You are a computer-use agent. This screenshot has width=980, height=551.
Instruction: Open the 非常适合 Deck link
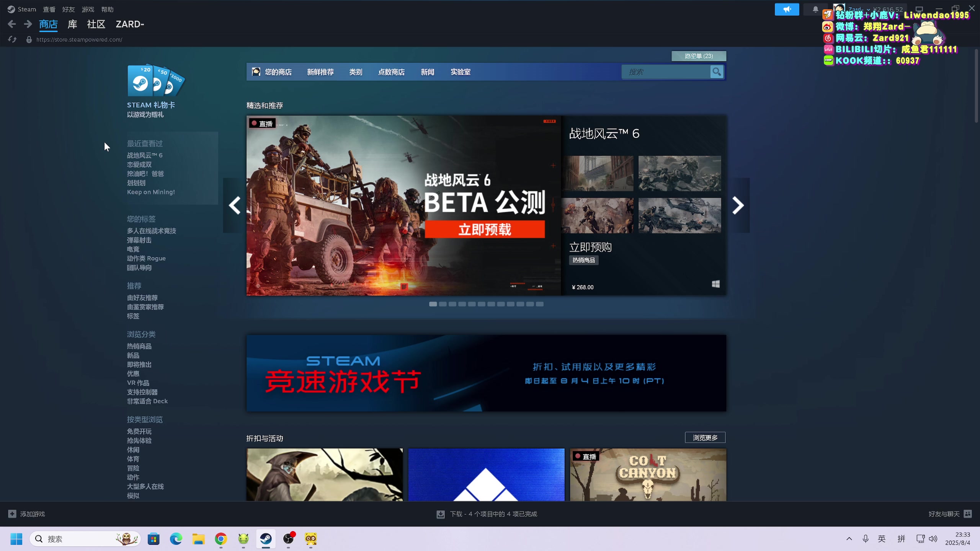[147, 401]
